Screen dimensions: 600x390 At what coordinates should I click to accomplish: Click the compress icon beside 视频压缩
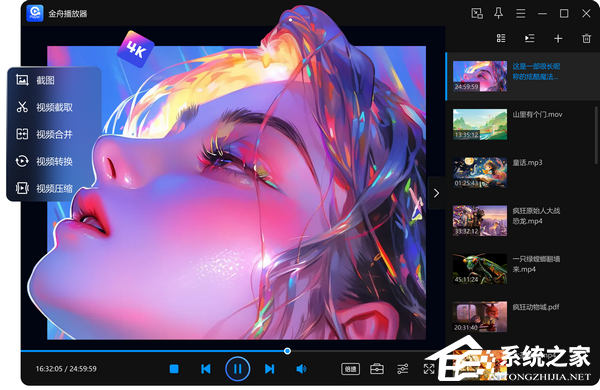click(22, 188)
